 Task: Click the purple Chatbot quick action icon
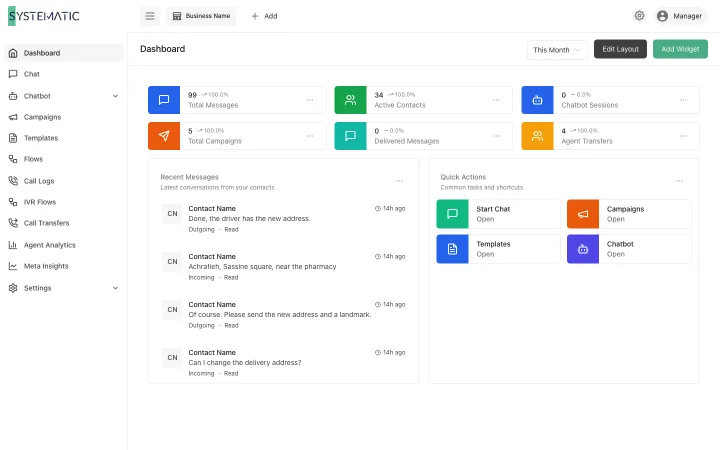[583, 249]
